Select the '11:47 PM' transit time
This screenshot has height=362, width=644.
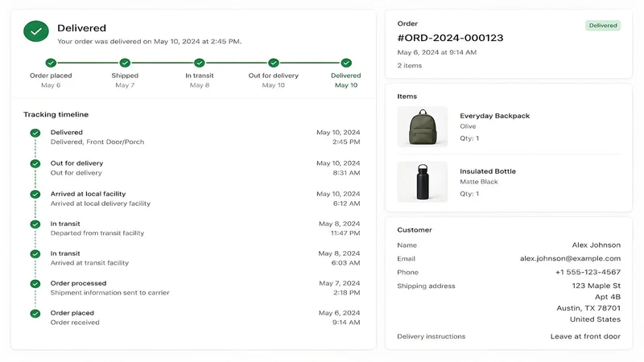point(345,233)
